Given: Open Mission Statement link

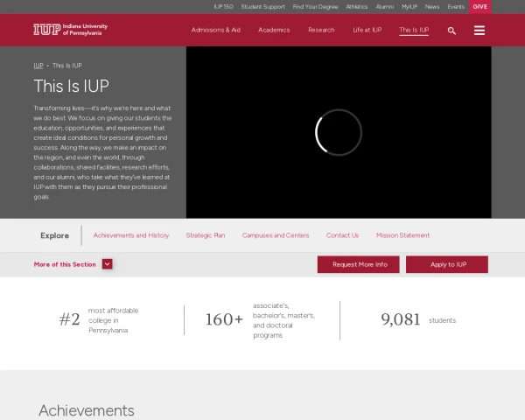Looking at the screenshot, I should (402, 235).
